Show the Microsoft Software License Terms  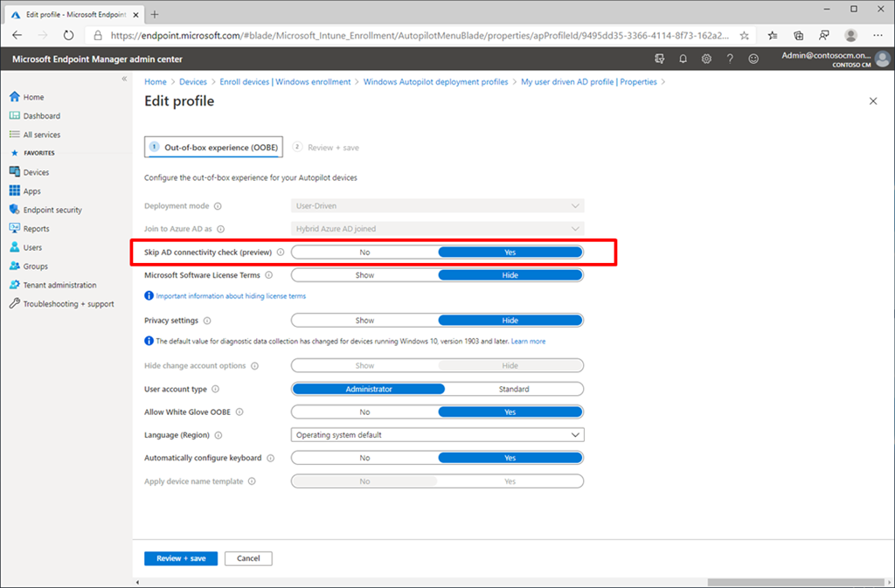[x=364, y=274]
